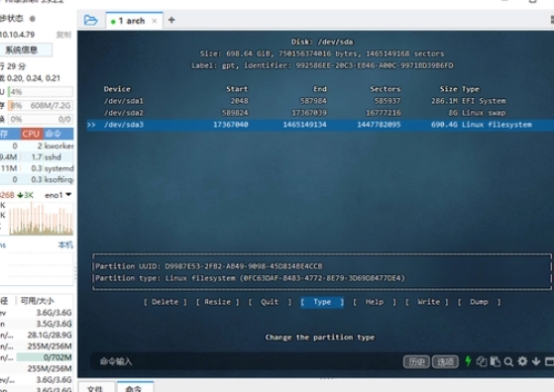Sort processes by CPU column

pyautogui.click(x=31, y=134)
